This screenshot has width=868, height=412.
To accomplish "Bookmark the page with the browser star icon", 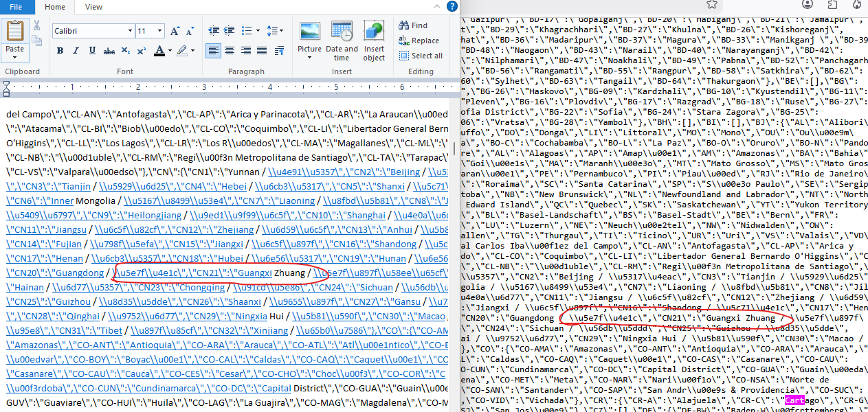I will (712, 4).
